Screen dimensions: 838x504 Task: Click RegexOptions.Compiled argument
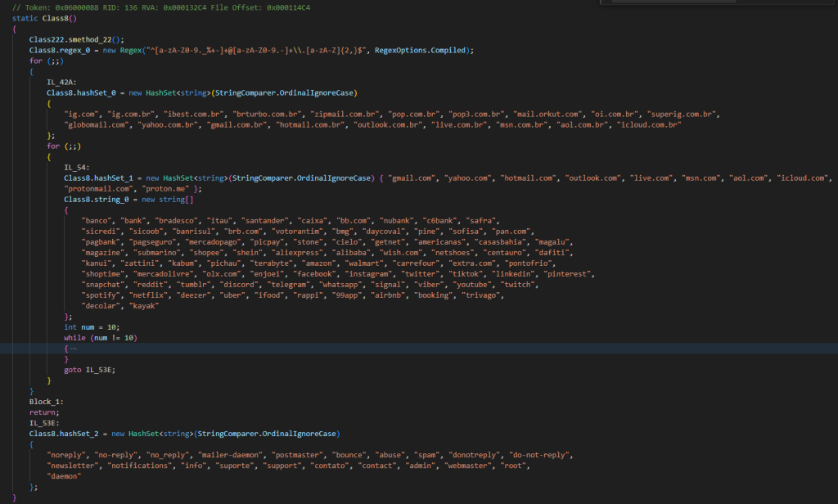pos(420,50)
